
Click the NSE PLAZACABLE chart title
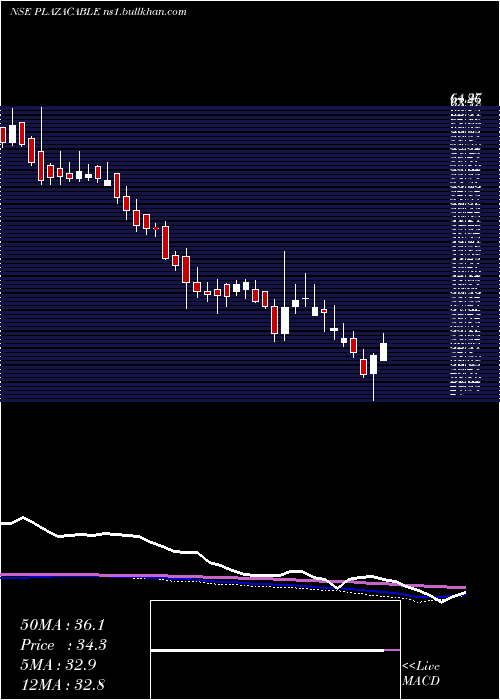(98, 12)
